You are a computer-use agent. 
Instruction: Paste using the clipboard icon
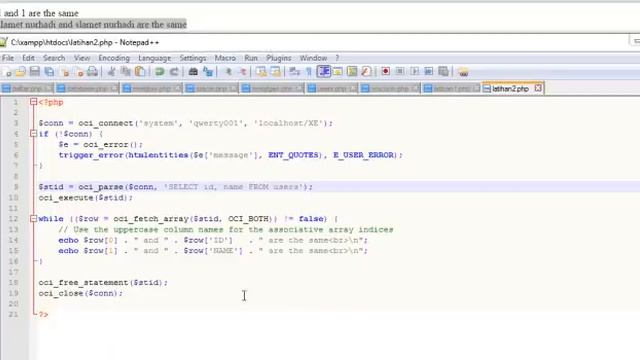[140, 72]
